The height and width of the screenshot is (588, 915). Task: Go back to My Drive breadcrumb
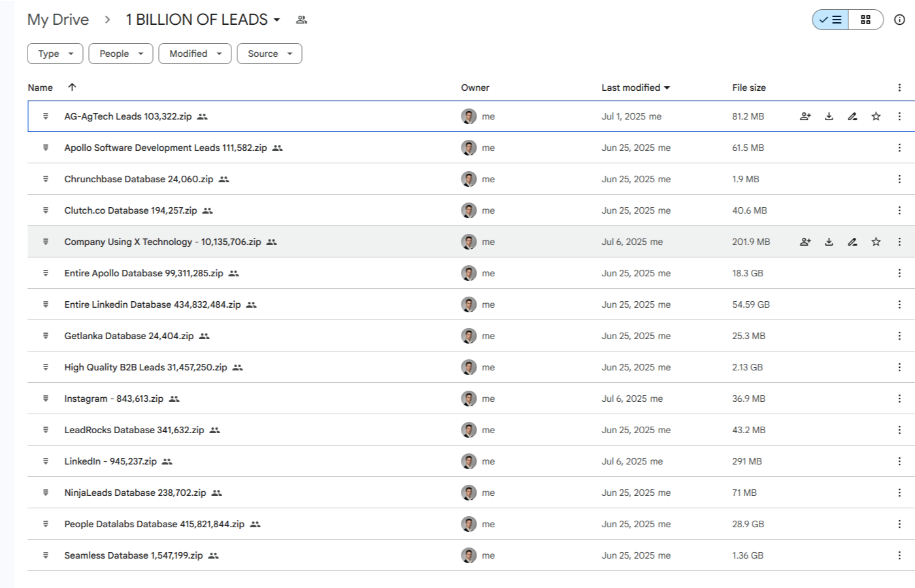pyautogui.click(x=58, y=20)
